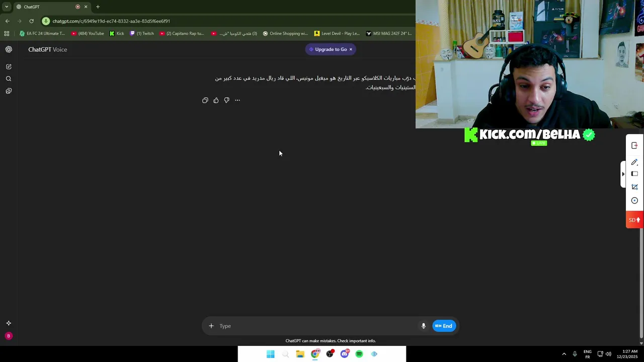Open the ChatGPT logo sidebar icon
Viewport: 644px width, 362px height.
(x=9, y=49)
